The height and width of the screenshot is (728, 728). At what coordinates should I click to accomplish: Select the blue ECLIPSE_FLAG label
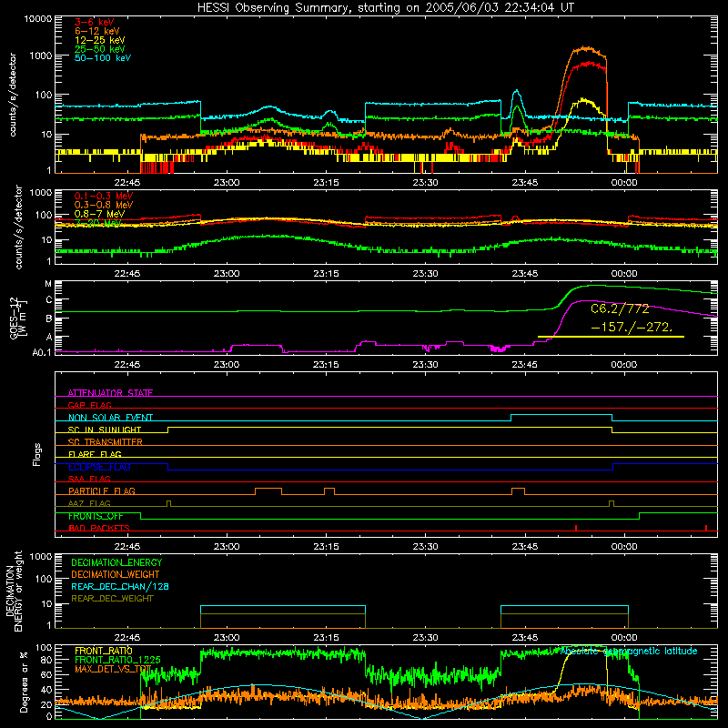click(x=99, y=467)
